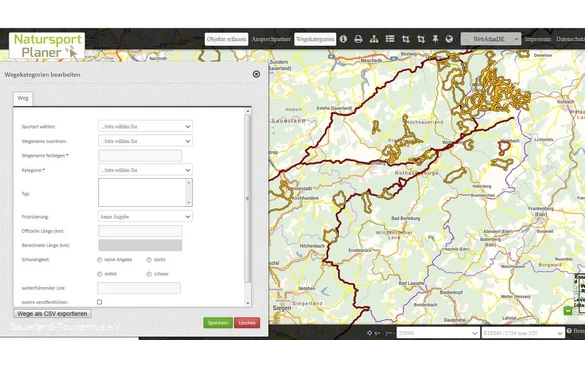This screenshot has height=366, width=585.
Task: Click the 'Biedenkopf' label on map
Action: (x=451, y=292)
